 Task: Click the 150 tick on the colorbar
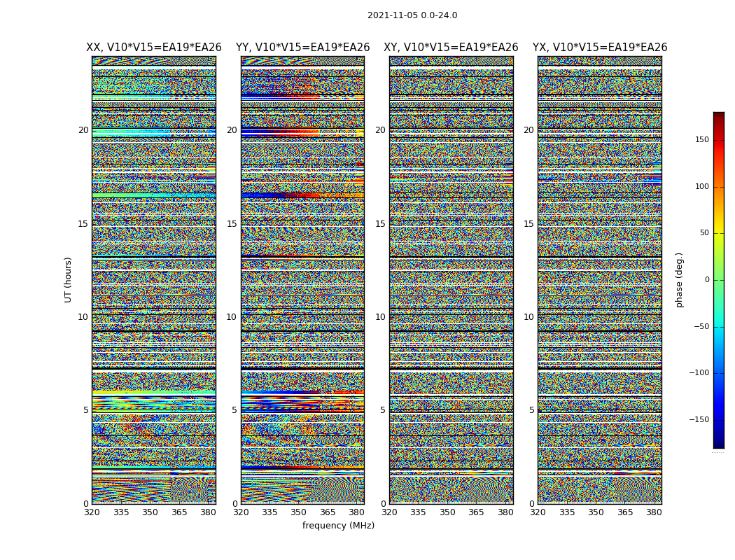pyautogui.click(x=702, y=139)
